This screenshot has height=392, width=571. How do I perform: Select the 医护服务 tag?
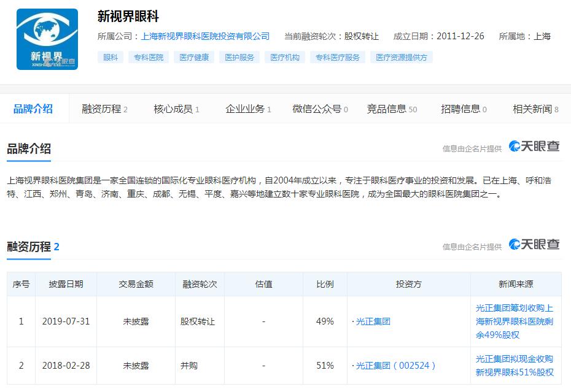tap(239, 57)
